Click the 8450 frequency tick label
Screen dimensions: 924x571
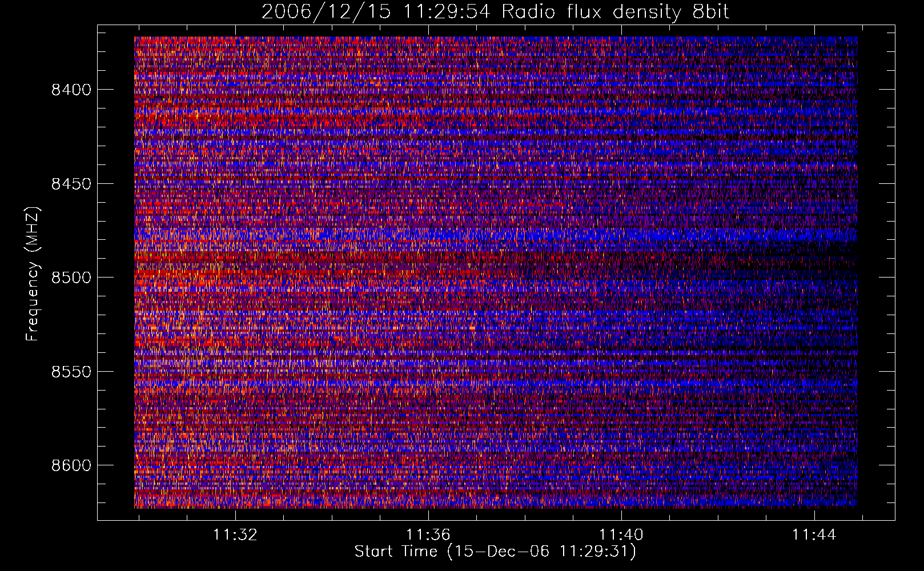click(71, 184)
